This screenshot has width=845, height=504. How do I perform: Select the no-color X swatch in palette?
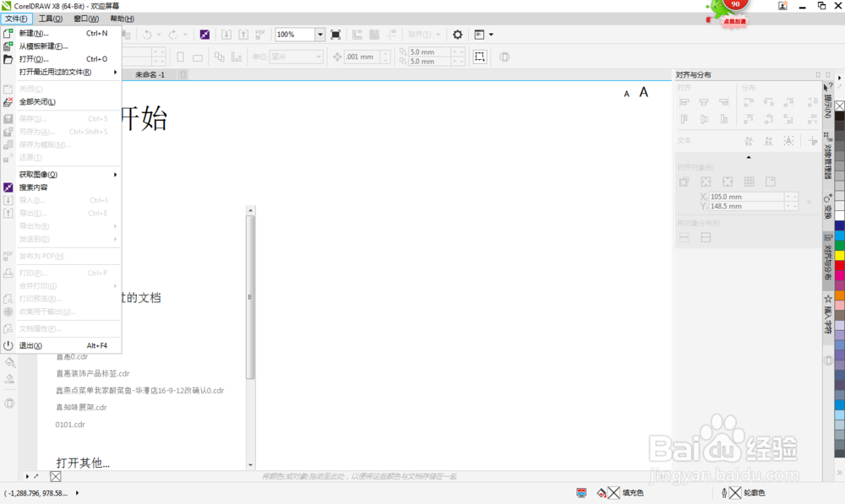(x=840, y=106)
